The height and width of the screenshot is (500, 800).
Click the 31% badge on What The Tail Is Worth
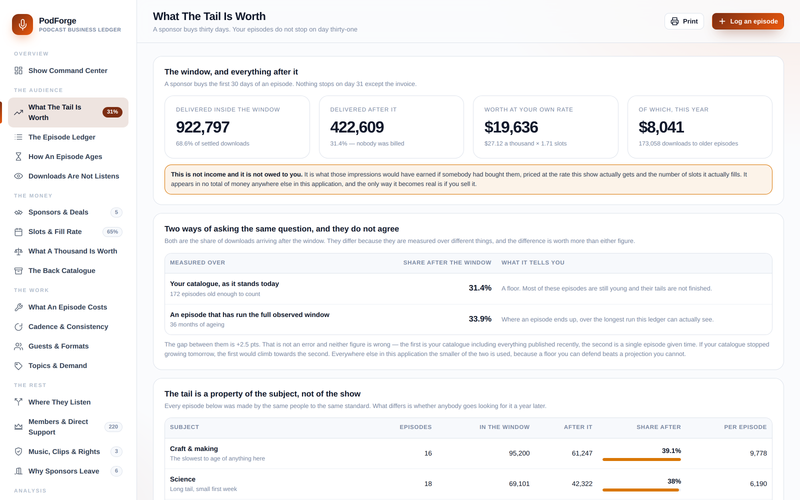click(112, 112)
